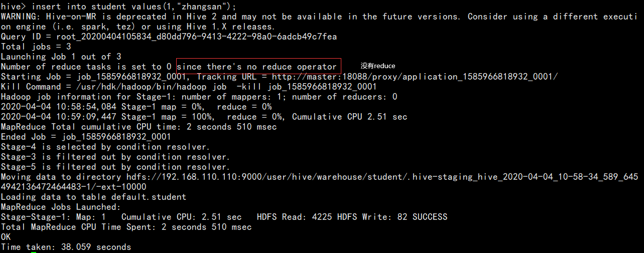Click the "Ended Job = job_1585966818932_0001" line
Image resolution: width=644 pixels, height=253 pixels.
86,137
